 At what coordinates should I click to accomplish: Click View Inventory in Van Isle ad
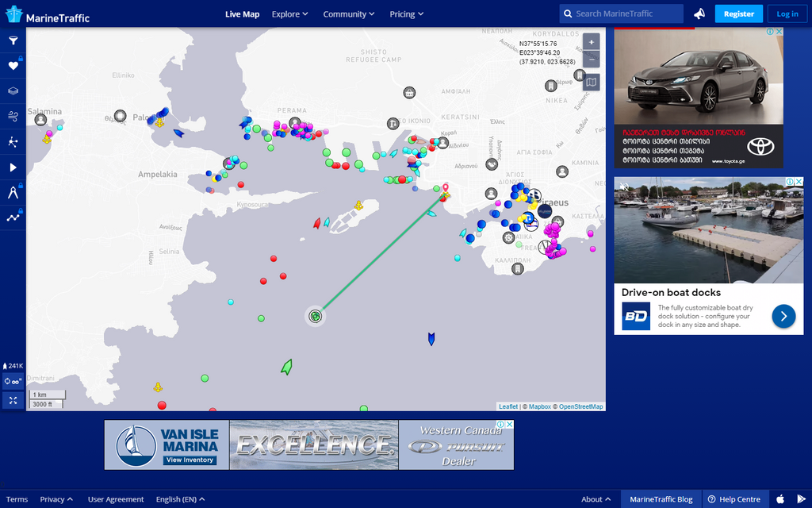[x=190, y=460]
